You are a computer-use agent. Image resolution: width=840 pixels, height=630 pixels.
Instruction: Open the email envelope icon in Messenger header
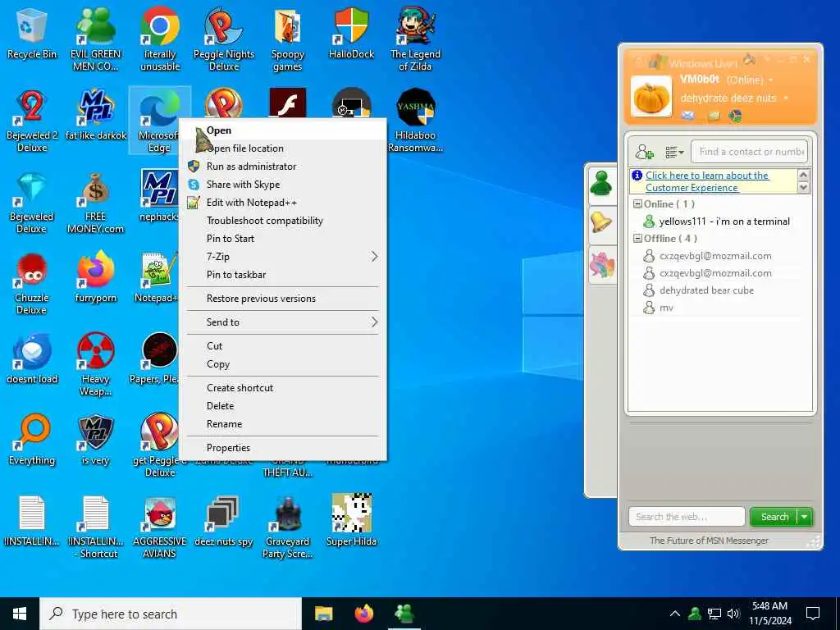point(688,116)
